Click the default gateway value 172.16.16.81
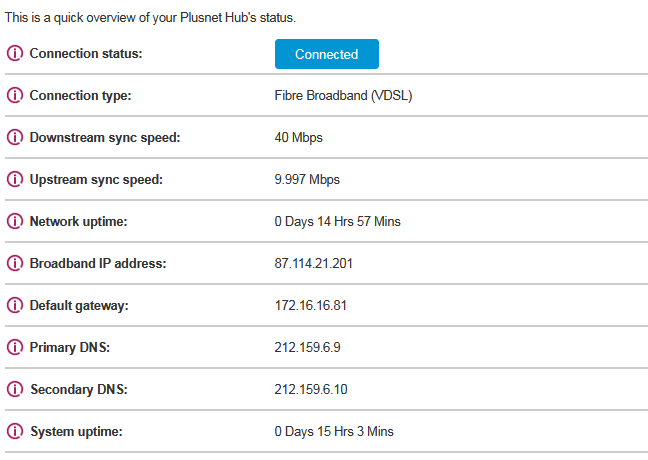 (310, 306)
